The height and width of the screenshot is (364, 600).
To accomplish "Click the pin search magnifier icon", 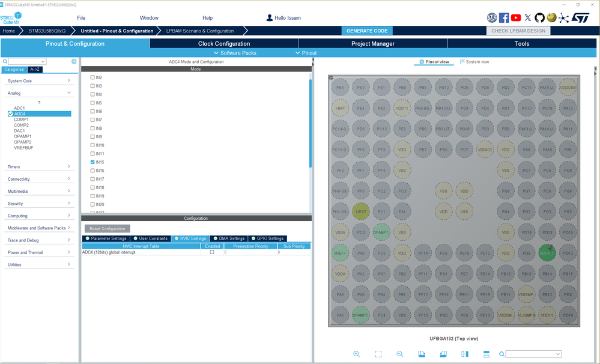I will pos(502,354).
